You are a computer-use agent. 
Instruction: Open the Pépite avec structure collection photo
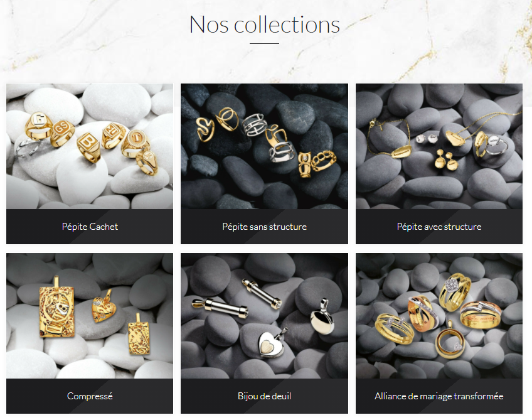(439, 146)
